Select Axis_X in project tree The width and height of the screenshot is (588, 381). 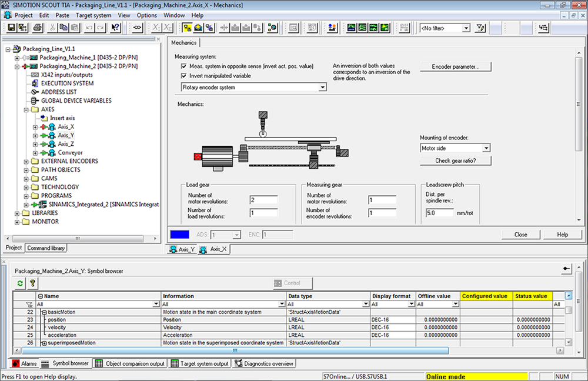point(66,127)
